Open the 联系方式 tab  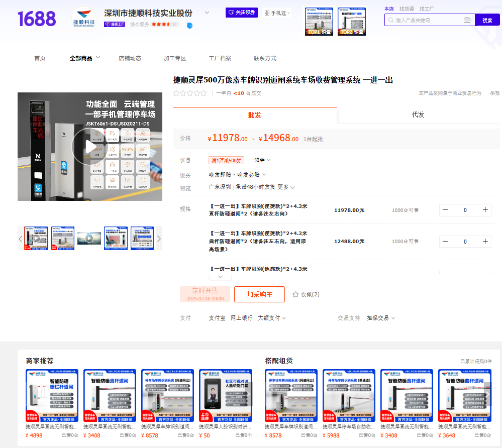point(265,58)
